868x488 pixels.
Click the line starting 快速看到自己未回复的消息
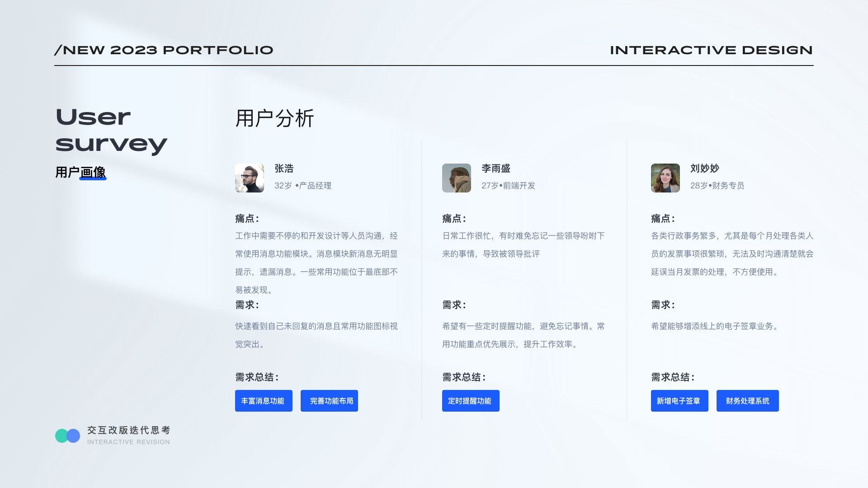click(316, 326)
